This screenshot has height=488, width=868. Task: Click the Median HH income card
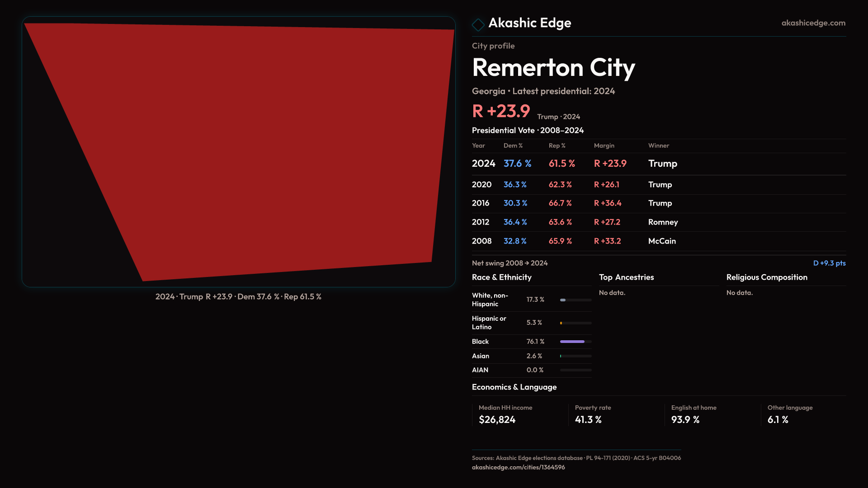click(519, 414)
